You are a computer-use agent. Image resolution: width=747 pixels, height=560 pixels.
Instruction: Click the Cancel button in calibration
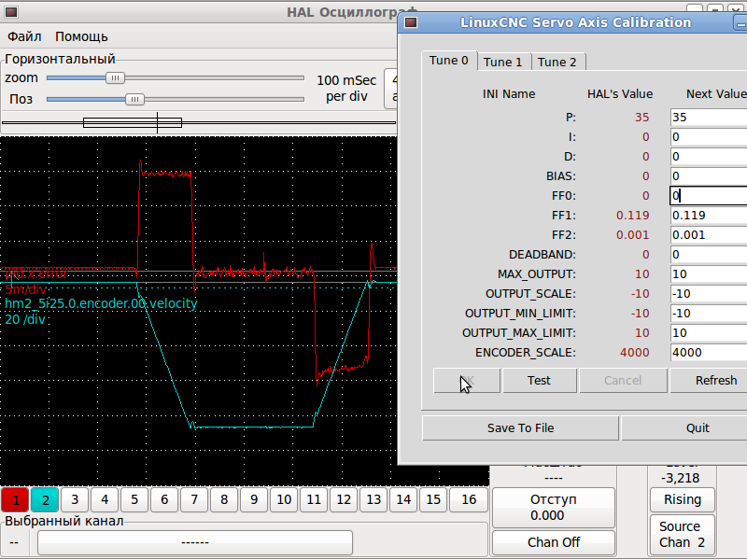(623, 381)
